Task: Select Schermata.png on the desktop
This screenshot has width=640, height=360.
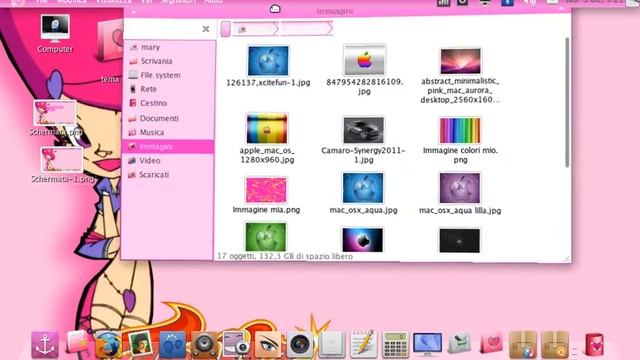Action: (55, 118)
